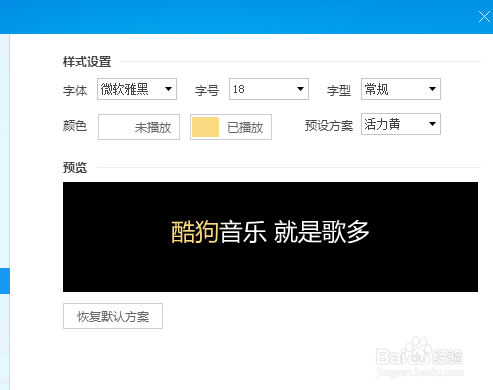
Task: Click the 未播放 color button
Action: pyautogui.click(x=139, y=127)
